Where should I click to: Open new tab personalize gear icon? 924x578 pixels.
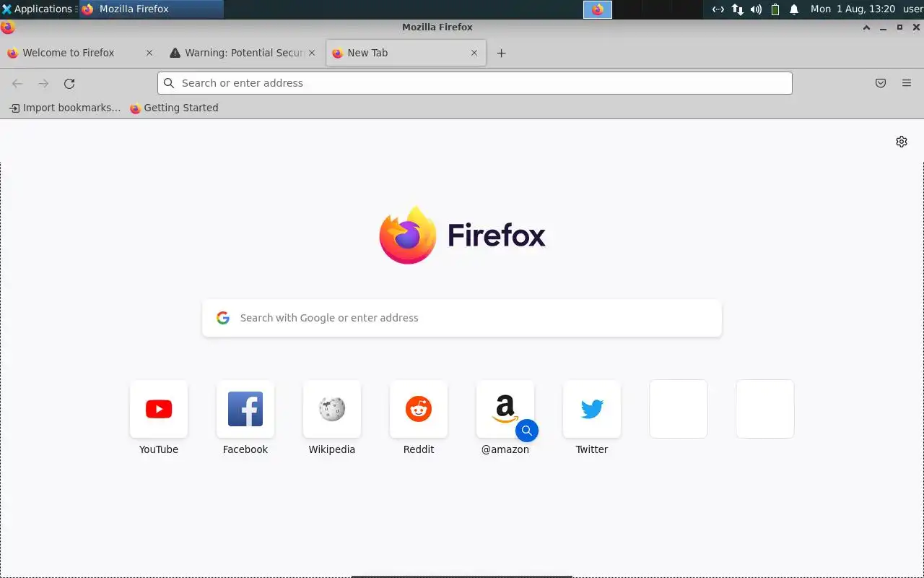coord(902,142)
